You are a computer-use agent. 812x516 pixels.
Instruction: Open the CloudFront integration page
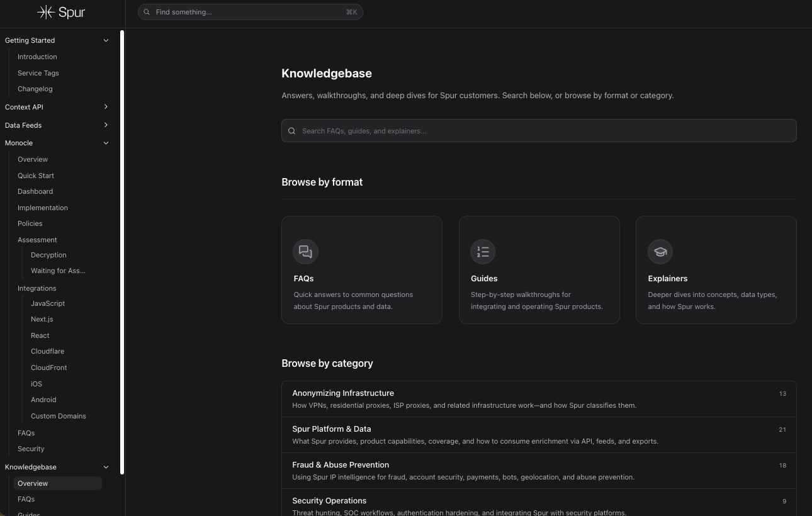point(49,367)
